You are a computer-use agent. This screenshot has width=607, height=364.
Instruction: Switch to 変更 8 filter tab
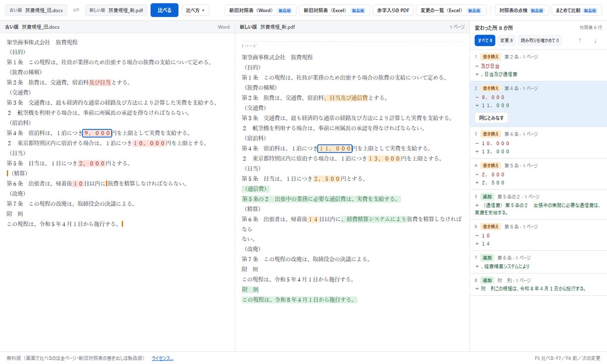(x=506, y=40)
